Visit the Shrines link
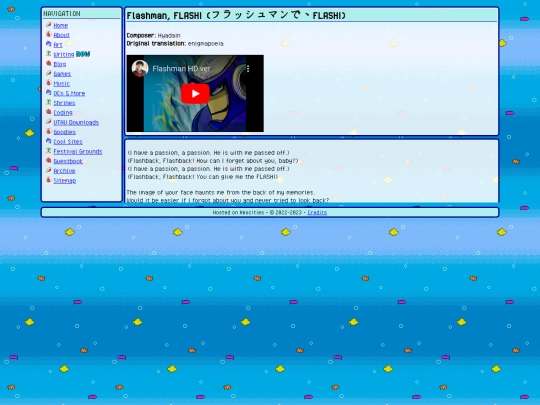Image resolution: width=540 pixels, height=405 pixels. pos(64,103)
